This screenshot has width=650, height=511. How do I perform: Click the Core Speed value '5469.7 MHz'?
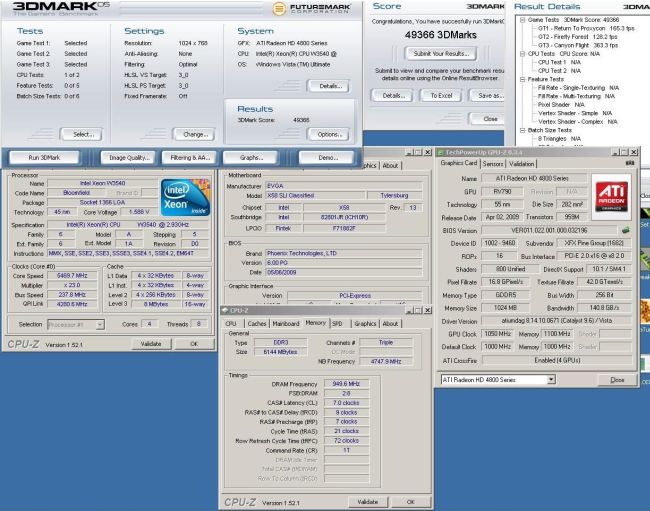(72, 276)
